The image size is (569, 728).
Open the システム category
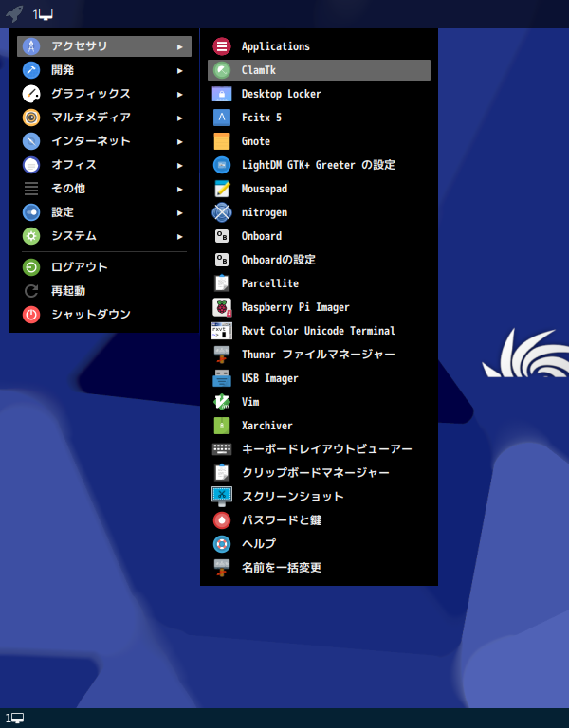coord(104,236)
